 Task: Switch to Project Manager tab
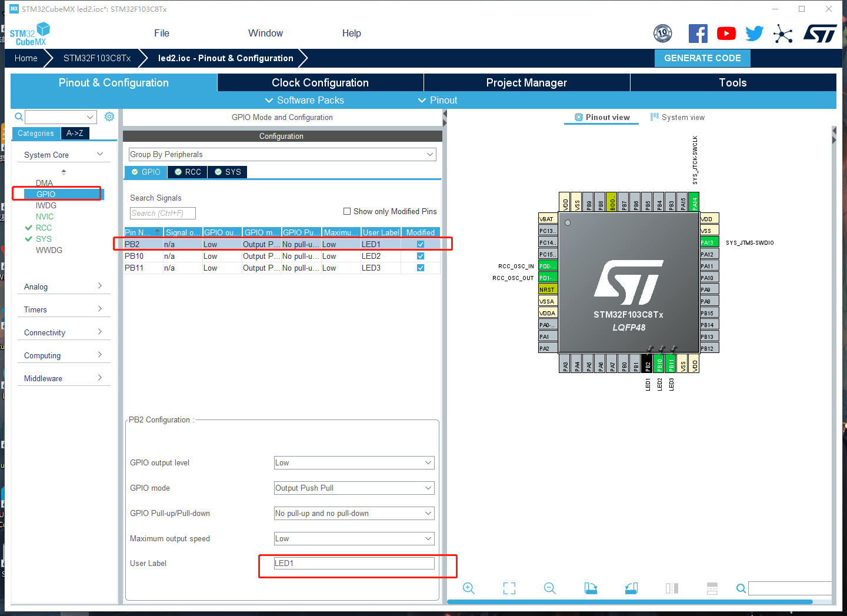pos(526,82)
